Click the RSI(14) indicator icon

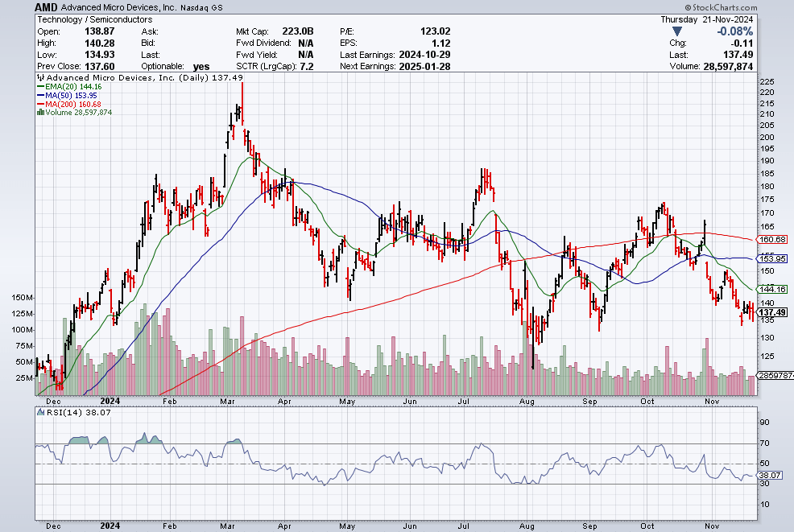40,412
